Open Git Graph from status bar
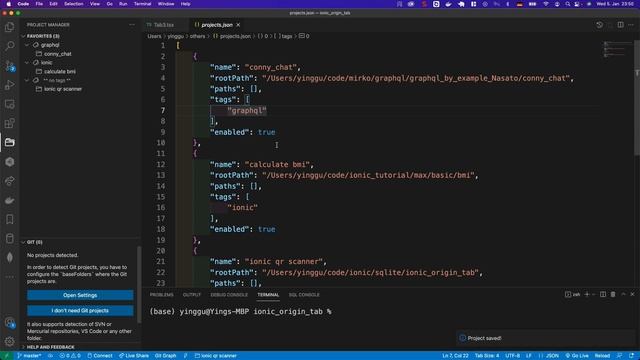 (165, 356)
